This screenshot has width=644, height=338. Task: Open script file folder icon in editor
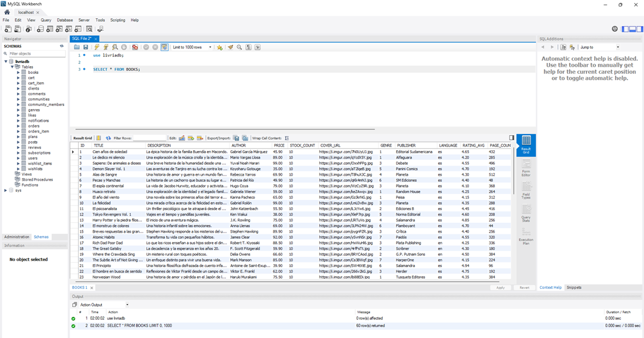coord(77,47)
